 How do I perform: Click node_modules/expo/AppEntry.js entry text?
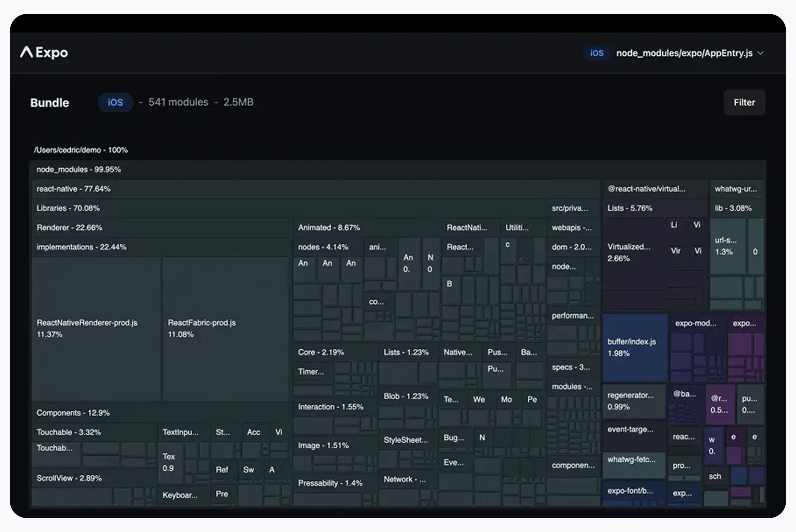click(x=684, y=53)
